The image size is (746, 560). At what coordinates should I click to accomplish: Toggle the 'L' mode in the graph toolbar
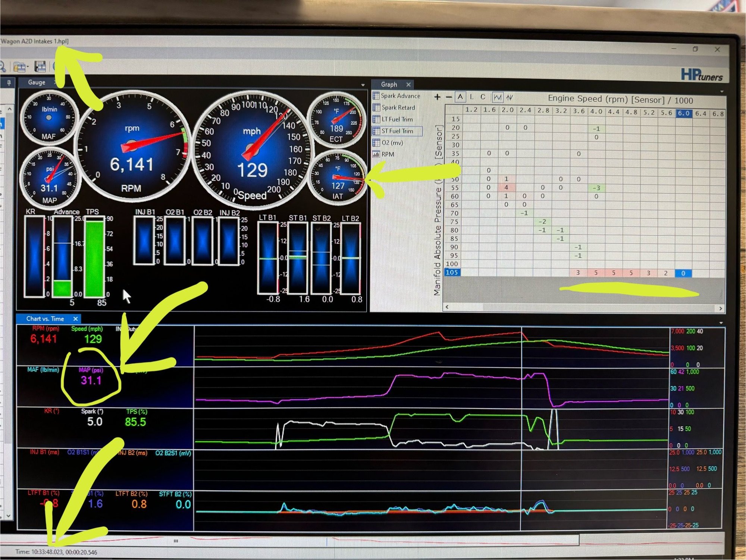click(471, 97)
